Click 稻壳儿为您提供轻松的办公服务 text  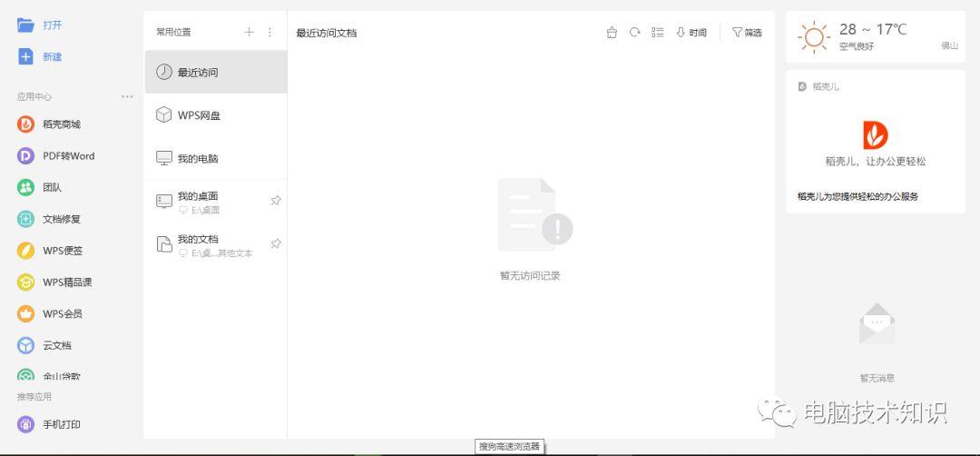pos(858,196)
